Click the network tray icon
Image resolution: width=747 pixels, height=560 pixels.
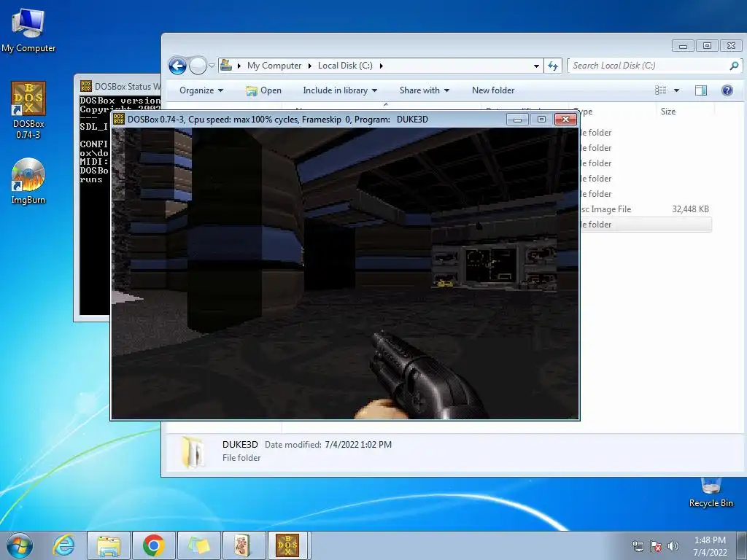click(x=638, y=546)
